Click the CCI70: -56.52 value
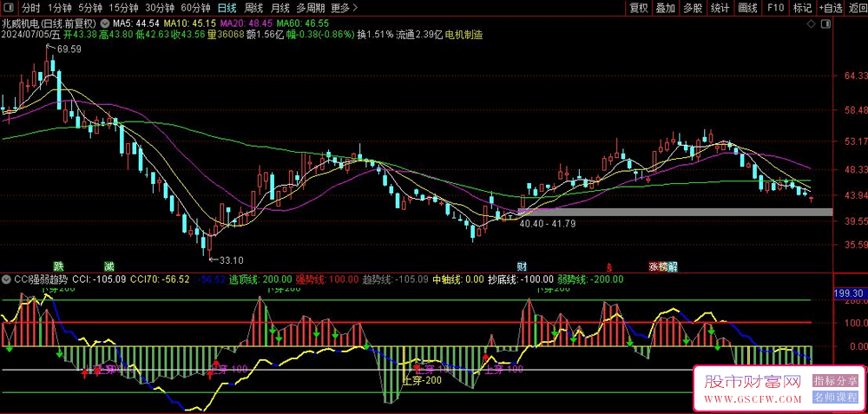Screen dimensions: 868x414 [x=160, y=279]
